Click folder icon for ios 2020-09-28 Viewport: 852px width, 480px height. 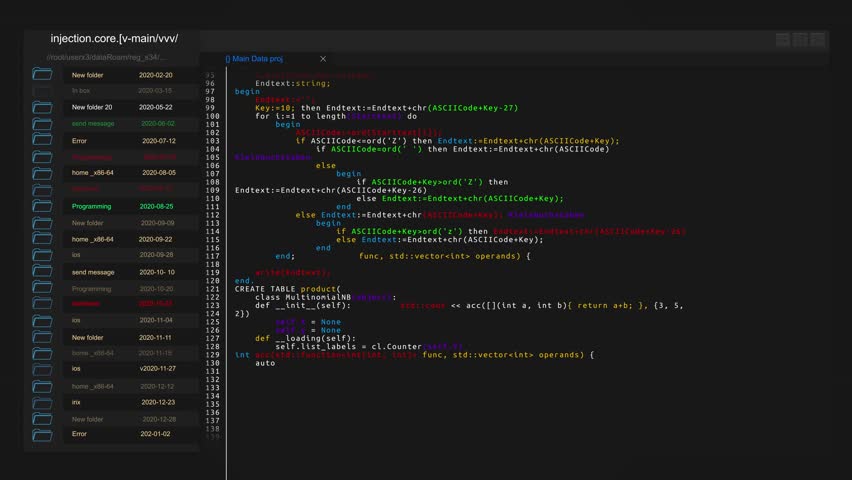42,254
